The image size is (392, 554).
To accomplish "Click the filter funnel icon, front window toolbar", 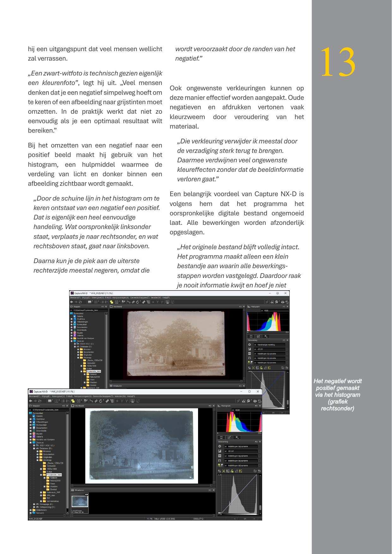I will [x=122, y=401].
